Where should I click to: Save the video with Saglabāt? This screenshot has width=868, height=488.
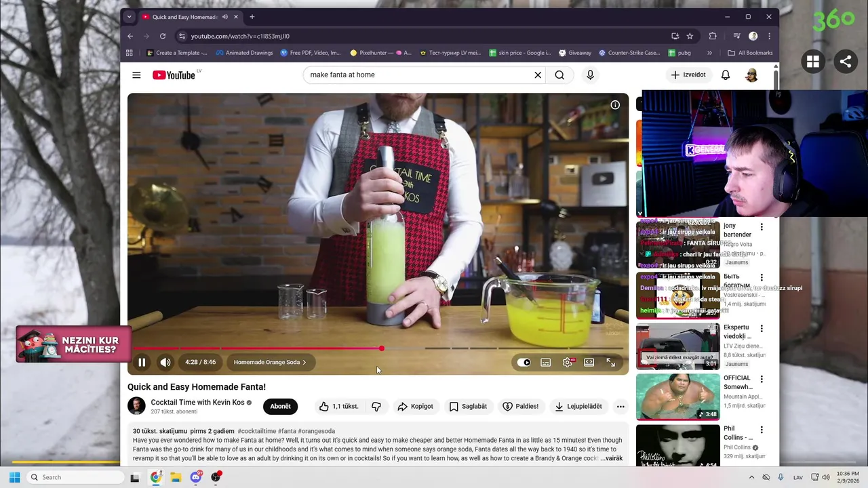[x=468, y=407]
